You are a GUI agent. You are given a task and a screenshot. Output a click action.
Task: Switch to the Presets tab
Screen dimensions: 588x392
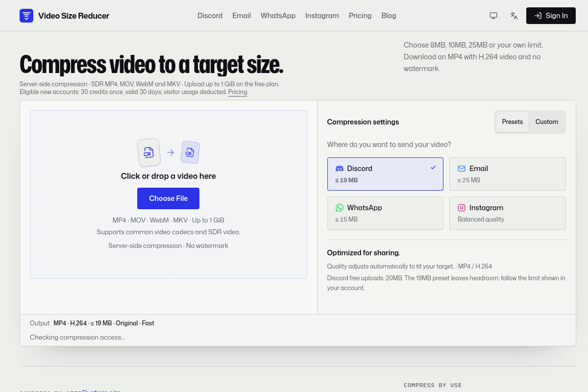pos(513,122)
